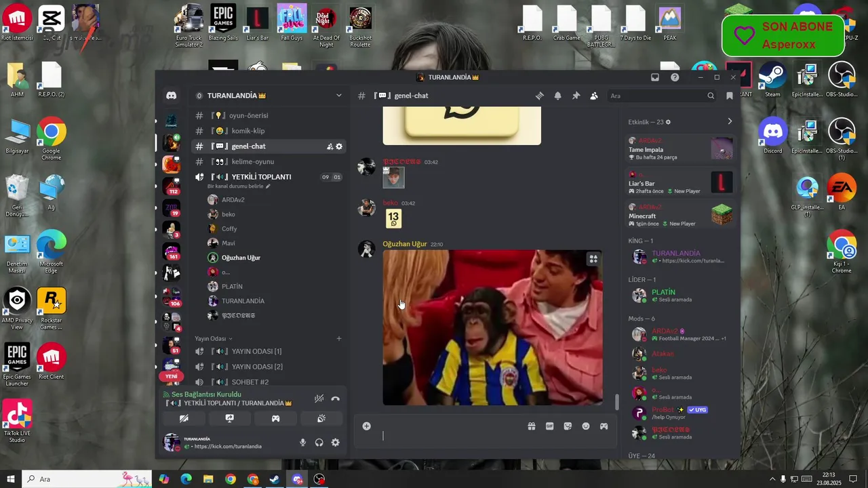Open Minecraft activity card
The width and height of the screenshot is (868, 488).
680,216
